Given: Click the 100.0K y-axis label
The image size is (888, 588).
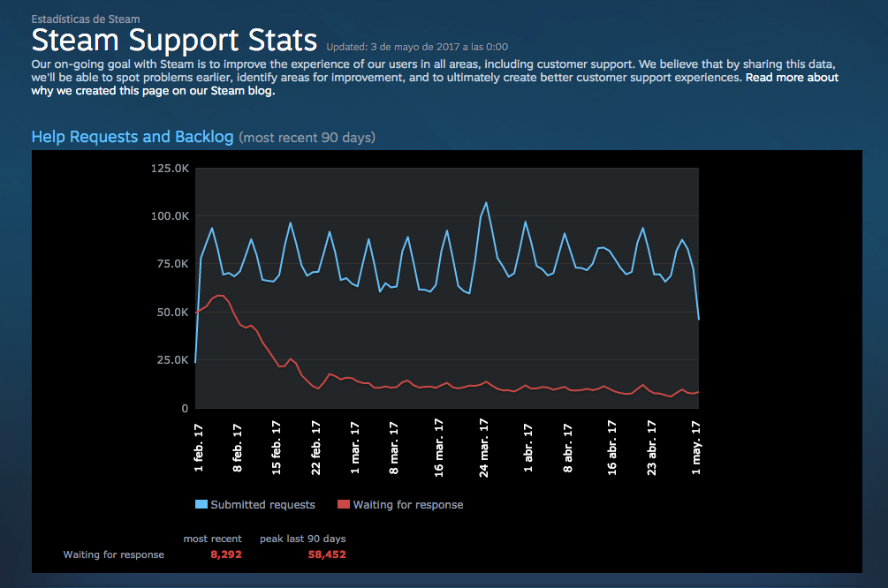Looking at the screenshot, I should coord(170,215).
